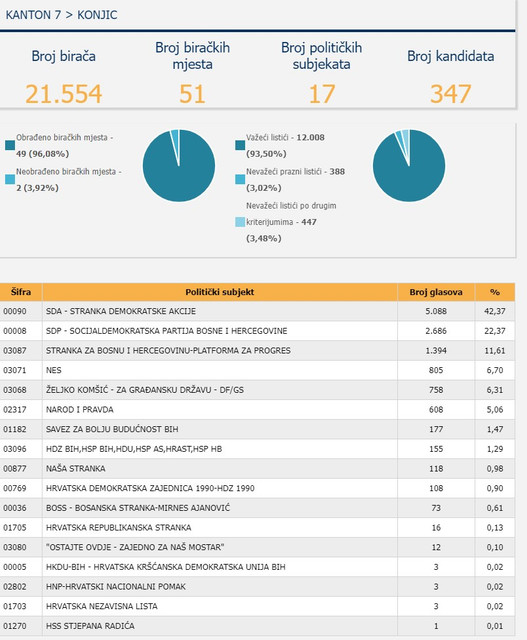Viewport: 527px width, 640px height.
Task: Select the HDZ BIH,HSP BIH,HDU coalition row
Action: (x=257, y=449)
